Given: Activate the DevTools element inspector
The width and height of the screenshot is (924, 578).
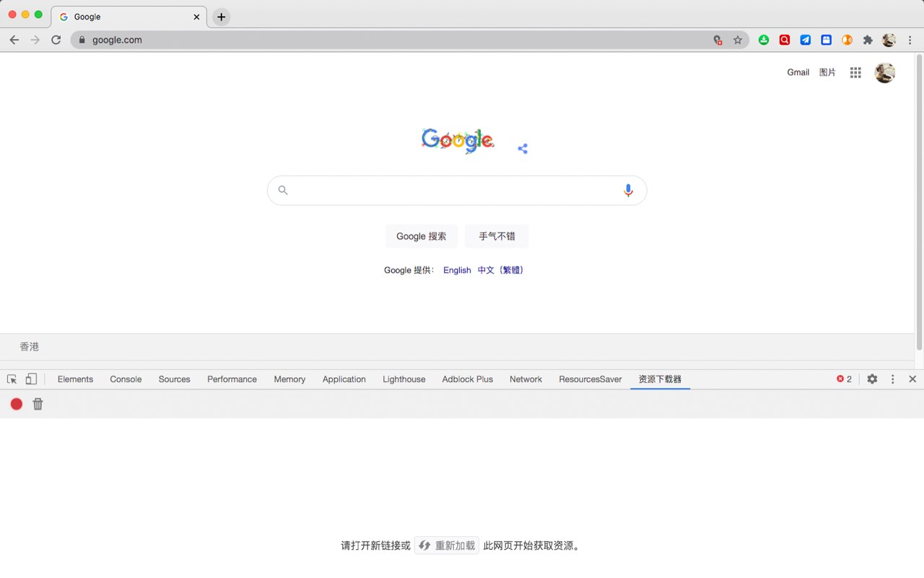Looking at the screenshot, I should tap(12, 379).
